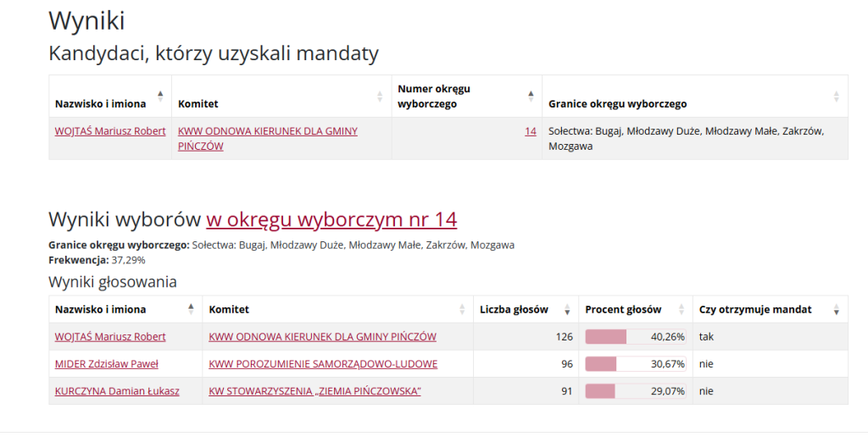
Task: Click sort arrows in top table's Nazwisko i imiona header
Action: tap(160, 96)
